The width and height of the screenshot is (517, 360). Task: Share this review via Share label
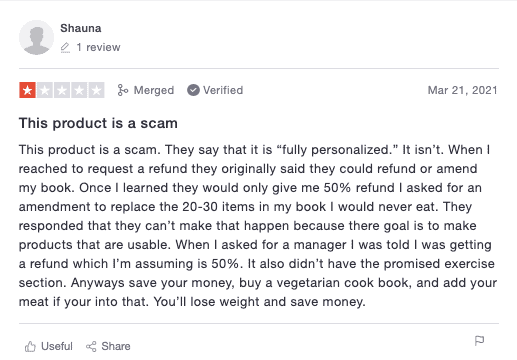pyautogui.click(x=116, y=346)
